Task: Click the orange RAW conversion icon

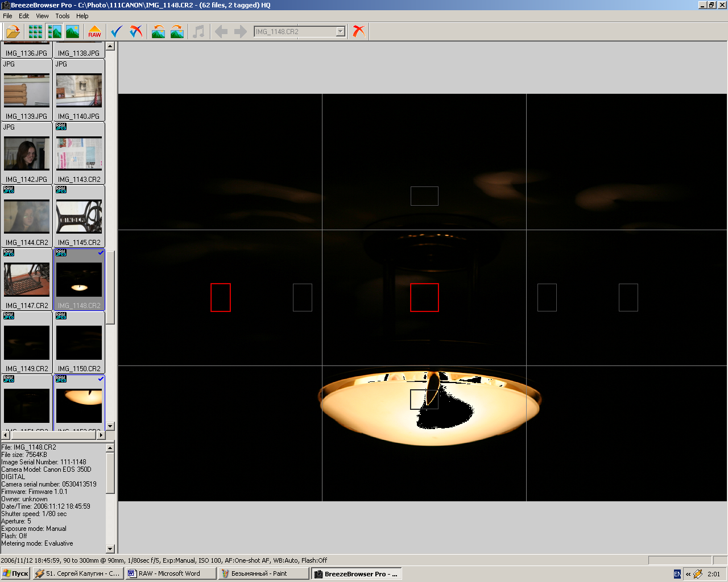Action: [94, 32]
